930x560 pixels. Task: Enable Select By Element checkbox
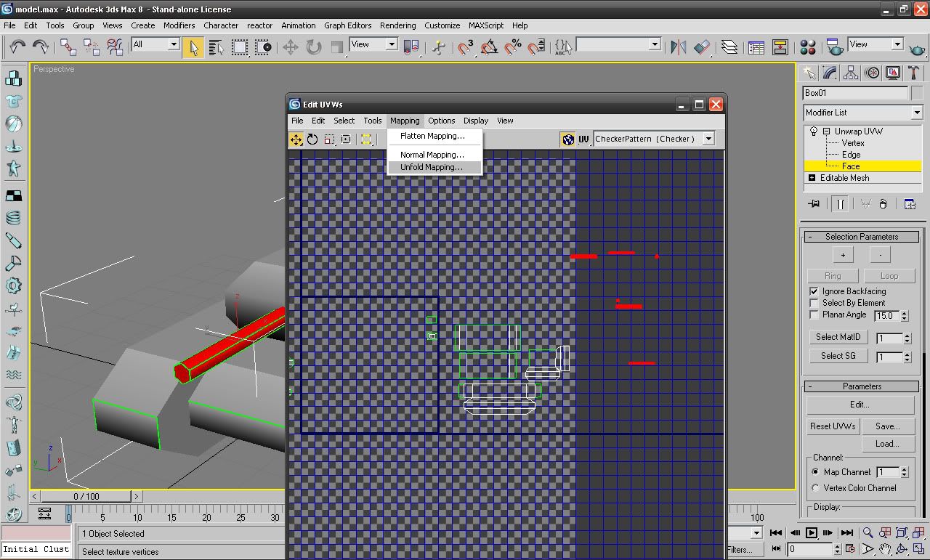[814, 303]
